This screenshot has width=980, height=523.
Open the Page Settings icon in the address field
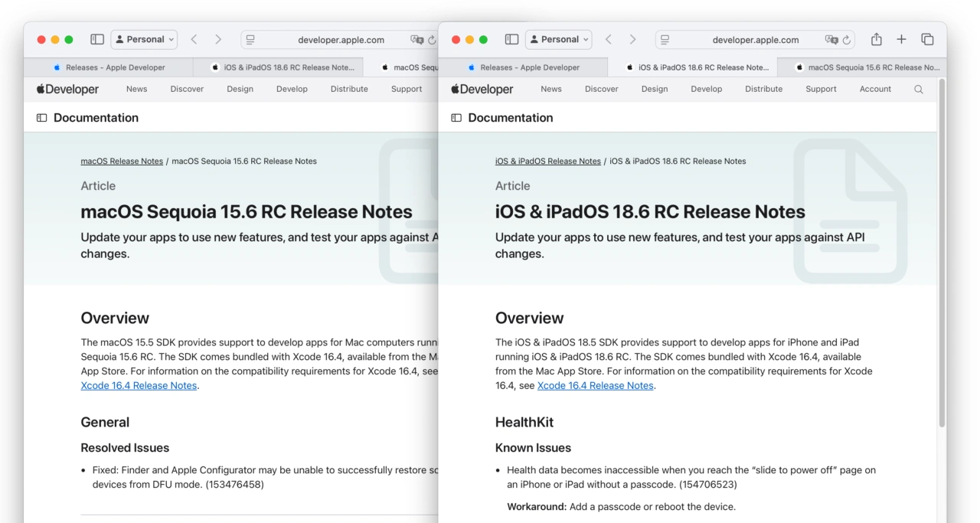tap(665, 39)
